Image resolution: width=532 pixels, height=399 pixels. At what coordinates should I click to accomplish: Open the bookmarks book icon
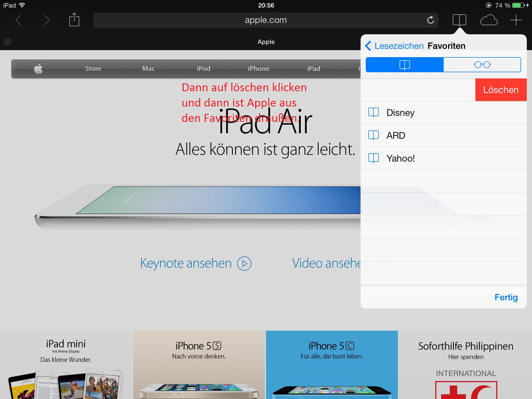tap(459, 20)
